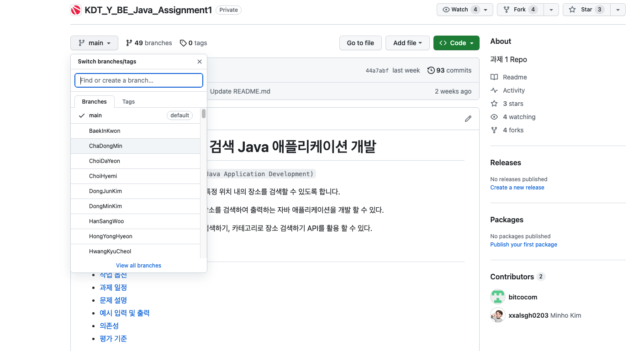Open xxalsgh0203 Minho Kim profile name
The image size is (644, 351).
pos(545,315)
